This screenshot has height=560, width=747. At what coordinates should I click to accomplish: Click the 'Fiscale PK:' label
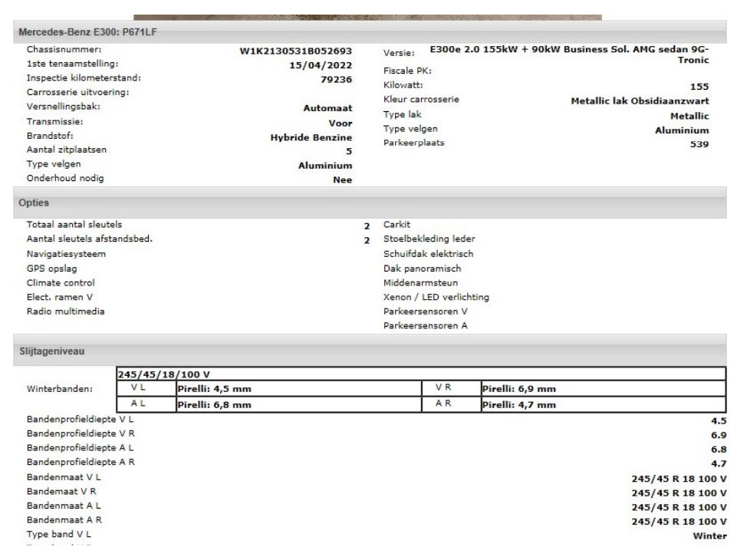point(407,71)
